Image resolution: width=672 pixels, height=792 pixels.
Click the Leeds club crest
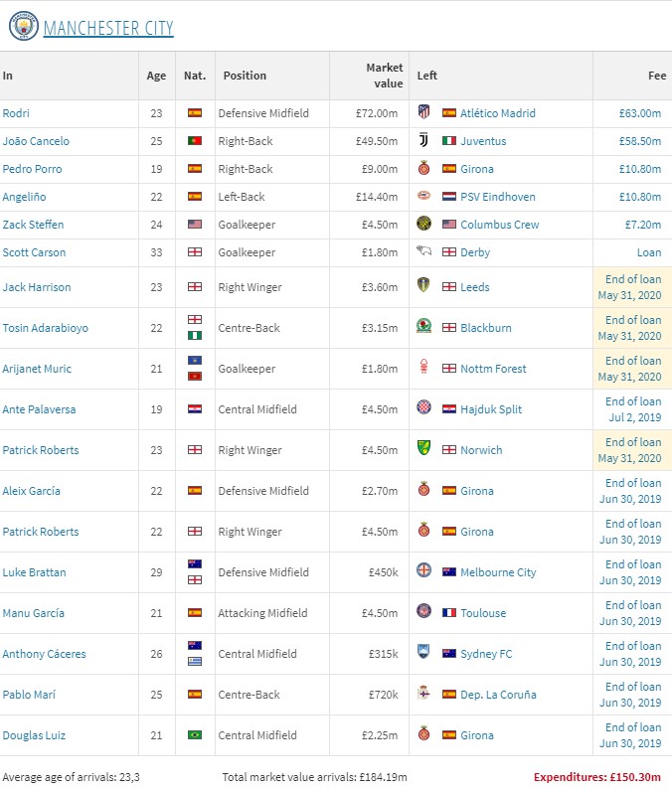[x=424, y=287]
